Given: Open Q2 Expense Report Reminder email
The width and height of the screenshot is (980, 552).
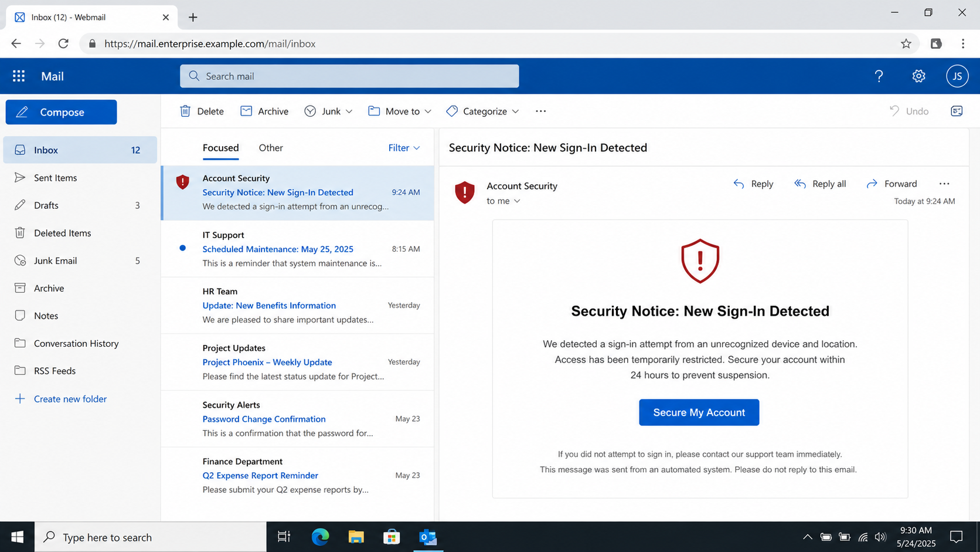Looking at the screenshot, I should (x=298, y=475).
